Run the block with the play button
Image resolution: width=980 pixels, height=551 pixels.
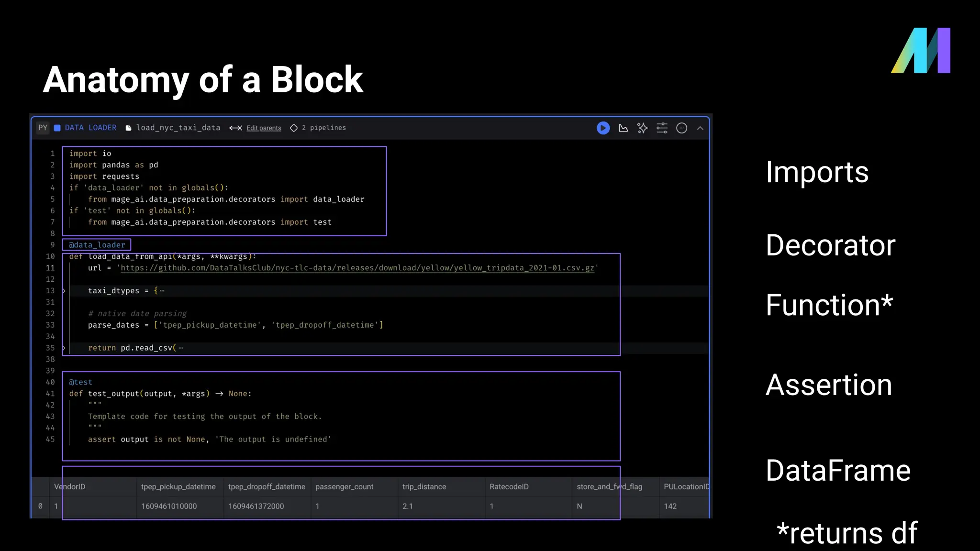pos(603,128)
